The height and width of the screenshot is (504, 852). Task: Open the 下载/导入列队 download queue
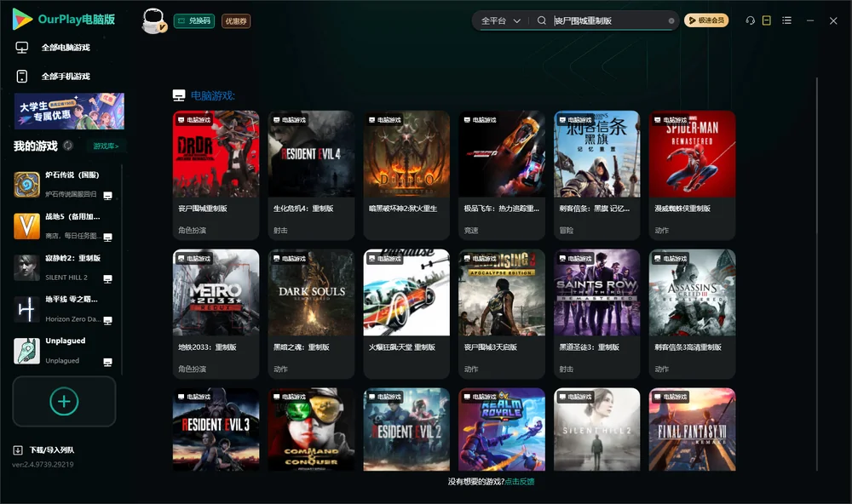pyautogui.click(x=52, y=450)
